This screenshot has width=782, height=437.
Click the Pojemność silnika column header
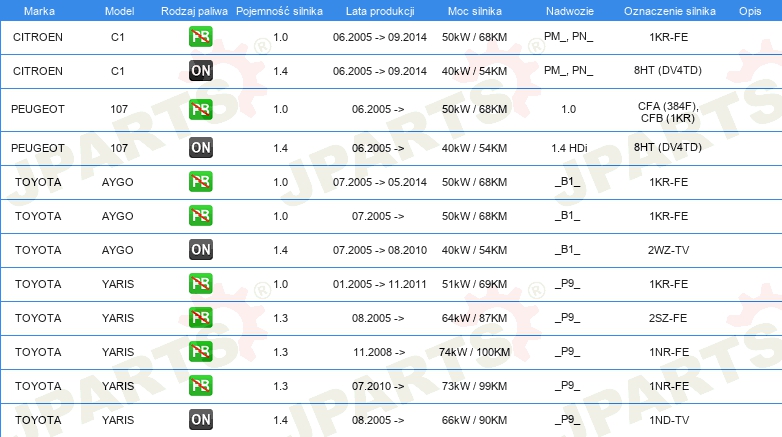click(x=279, y=11)
